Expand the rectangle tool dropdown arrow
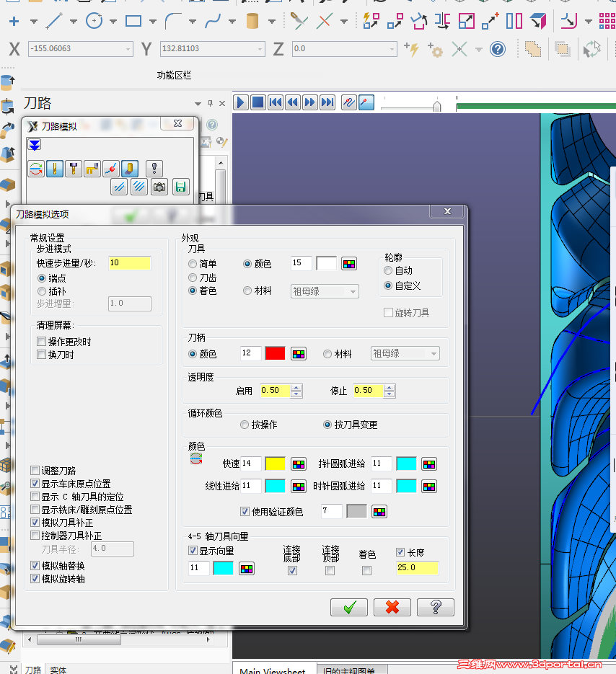 (x=153, y=21)
